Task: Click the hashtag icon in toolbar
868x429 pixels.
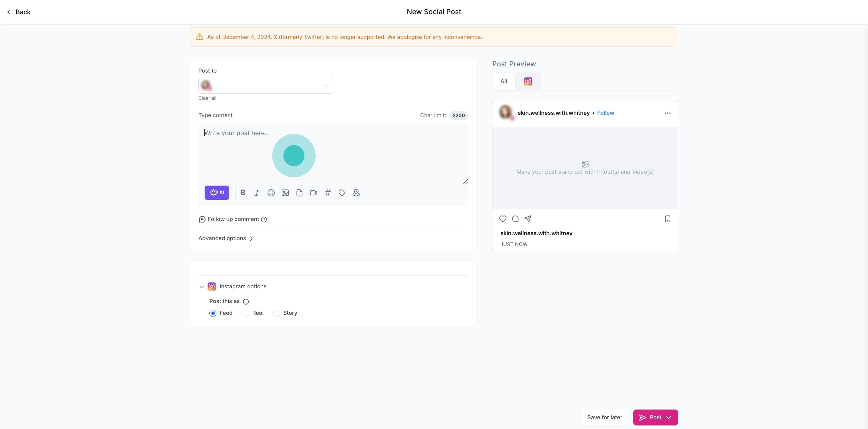Action: click(x=327, y=193)
